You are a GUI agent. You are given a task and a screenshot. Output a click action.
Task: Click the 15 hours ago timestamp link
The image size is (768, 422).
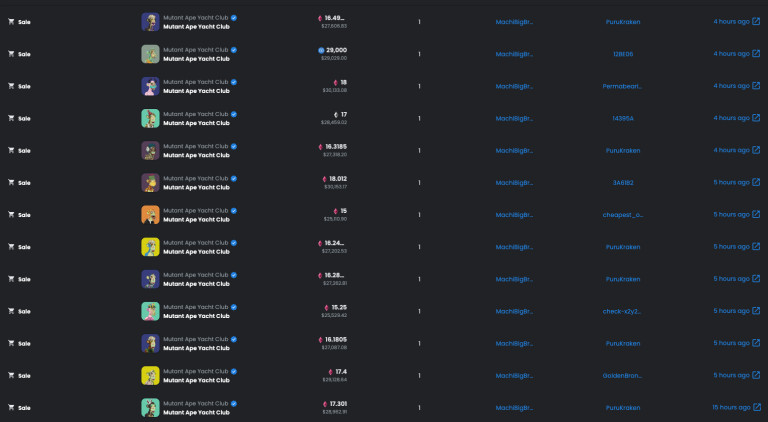click(x=731, y=407)
